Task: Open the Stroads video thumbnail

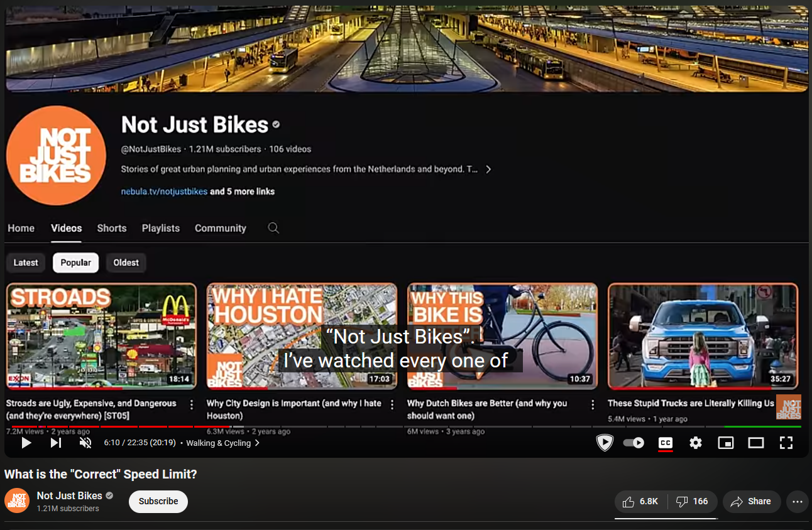Action: tap(101, 336)
